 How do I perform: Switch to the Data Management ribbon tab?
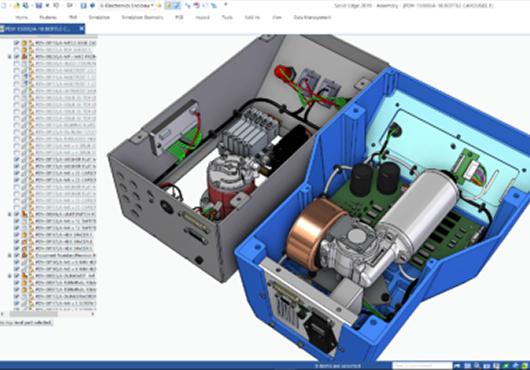pos(312,17)
